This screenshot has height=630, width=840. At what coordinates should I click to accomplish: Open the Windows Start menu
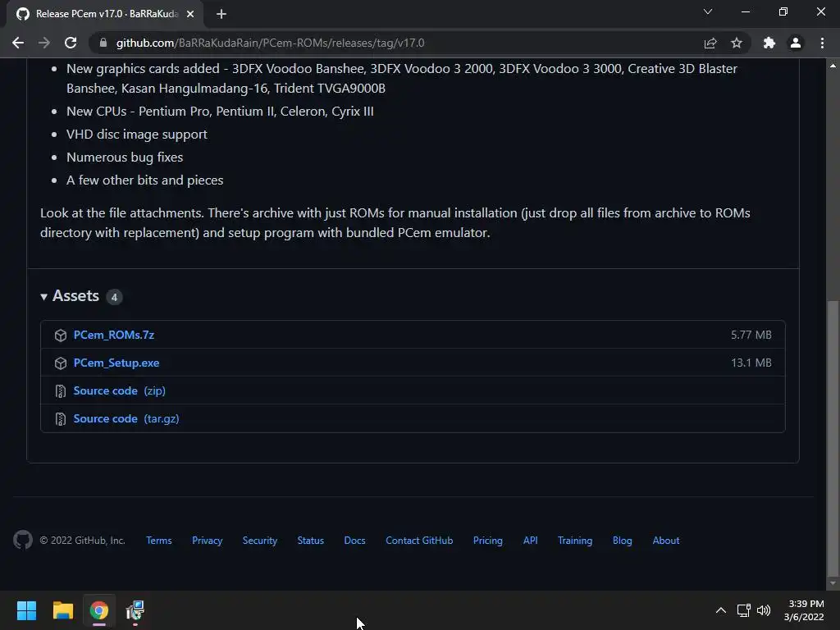26,610
